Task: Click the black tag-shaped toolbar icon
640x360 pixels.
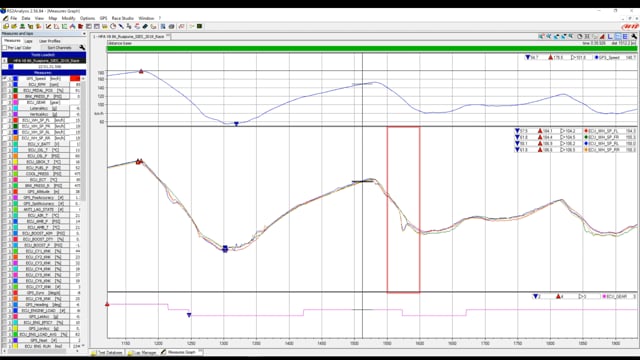Action: tap(145, 26)
